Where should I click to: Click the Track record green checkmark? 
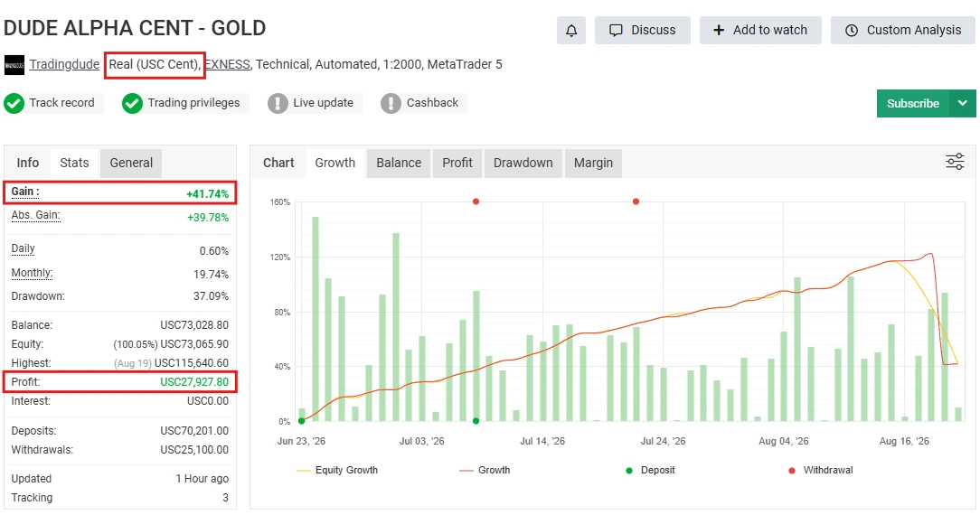(14, 103)
